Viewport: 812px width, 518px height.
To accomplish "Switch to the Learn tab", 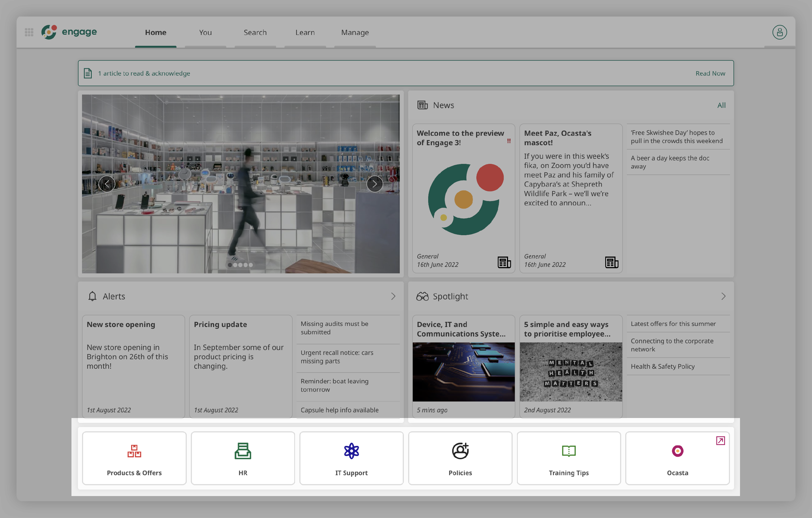I will 305,33.
